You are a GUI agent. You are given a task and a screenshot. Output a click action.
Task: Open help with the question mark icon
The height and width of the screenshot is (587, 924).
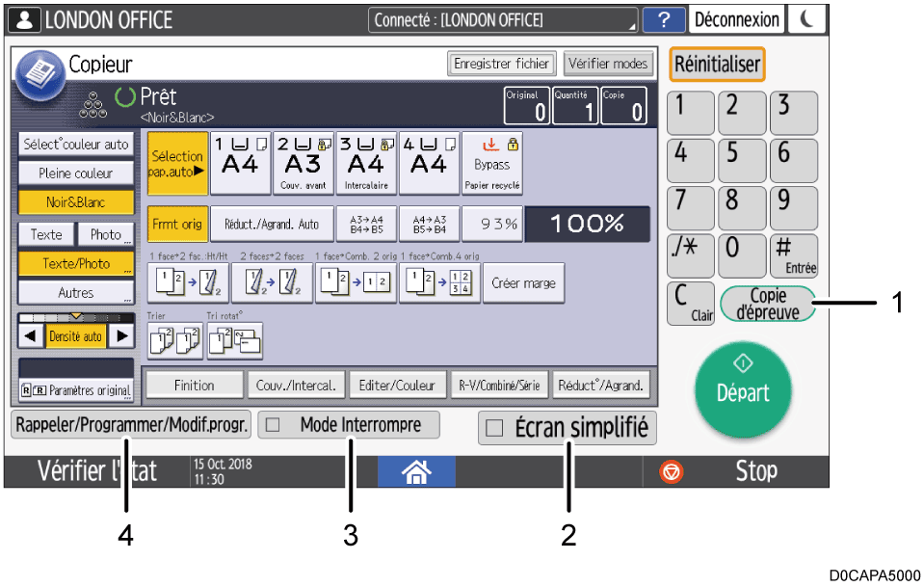tap(664, 19)
